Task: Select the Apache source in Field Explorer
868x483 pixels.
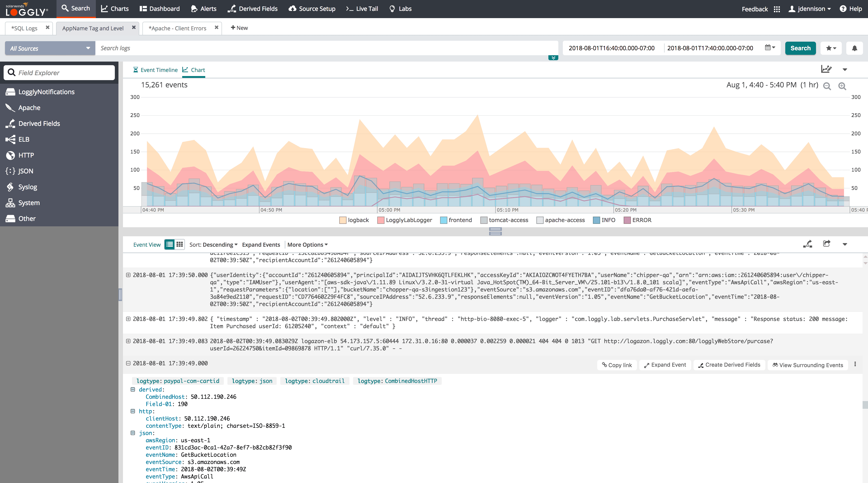Action: coord(29,107)
